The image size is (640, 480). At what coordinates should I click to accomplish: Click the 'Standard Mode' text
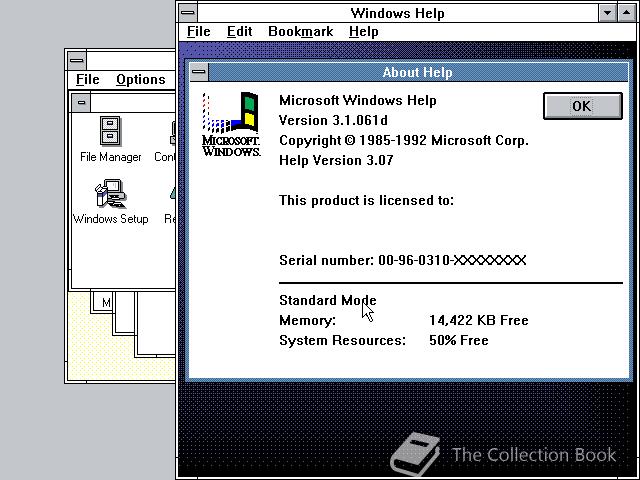pyautogui.click(x=327, y=300)
